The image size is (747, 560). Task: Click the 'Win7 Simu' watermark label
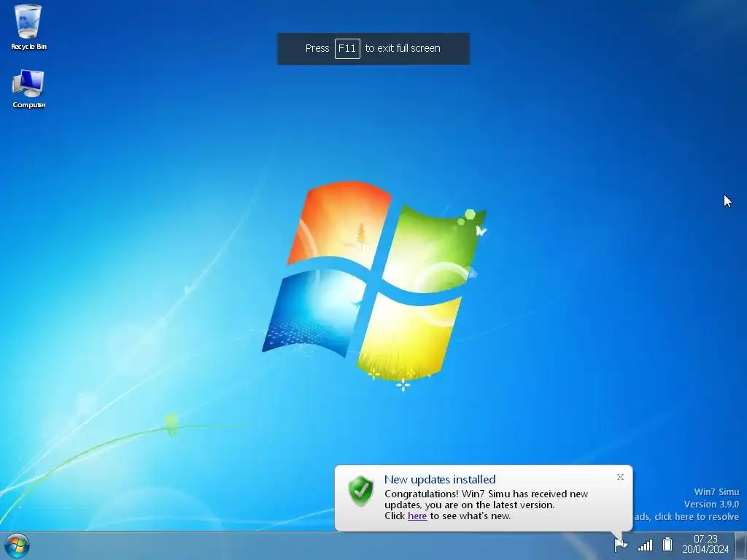point(716,492)
